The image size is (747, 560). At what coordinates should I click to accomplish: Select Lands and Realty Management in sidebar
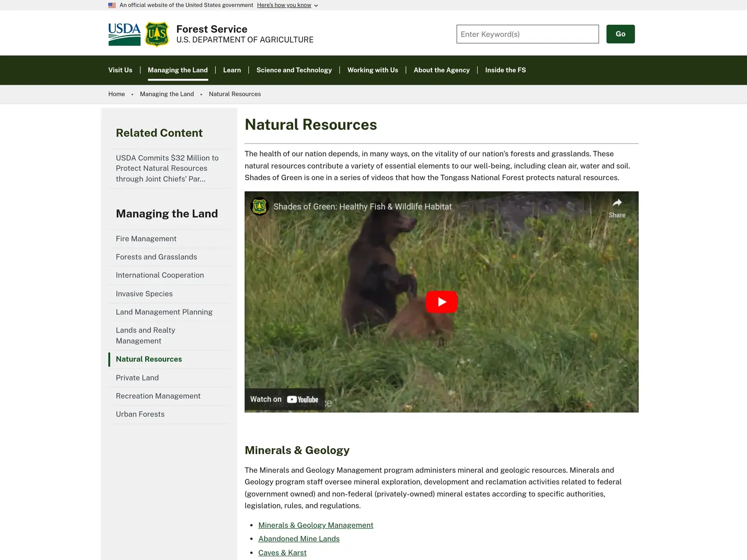click(169, 336)
